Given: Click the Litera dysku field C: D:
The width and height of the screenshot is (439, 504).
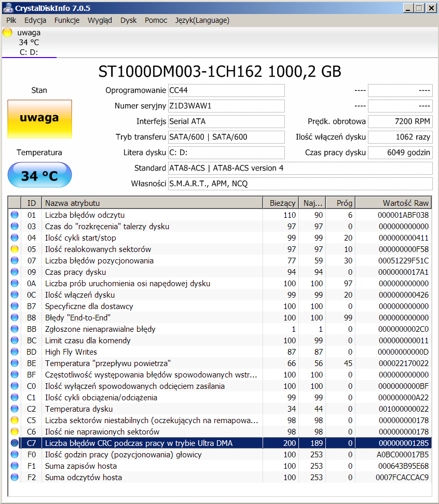Looking at the screenshot, I should click(226, 152).
